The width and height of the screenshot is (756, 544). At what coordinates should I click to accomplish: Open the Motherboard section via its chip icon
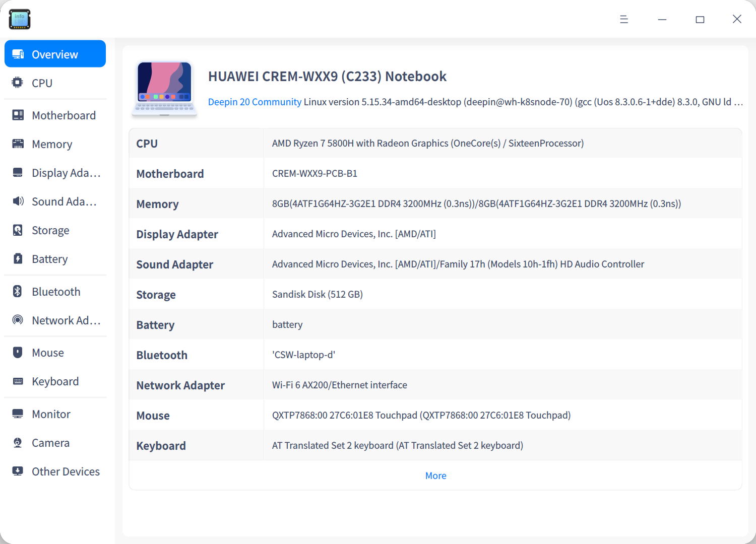pyautogui.click(x=18, y=115)
